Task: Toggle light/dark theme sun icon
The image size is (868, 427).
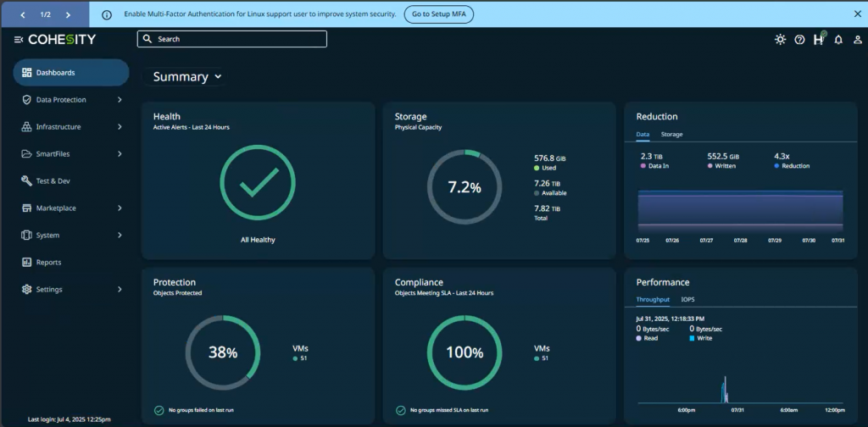Action: (x=780, y=40)
